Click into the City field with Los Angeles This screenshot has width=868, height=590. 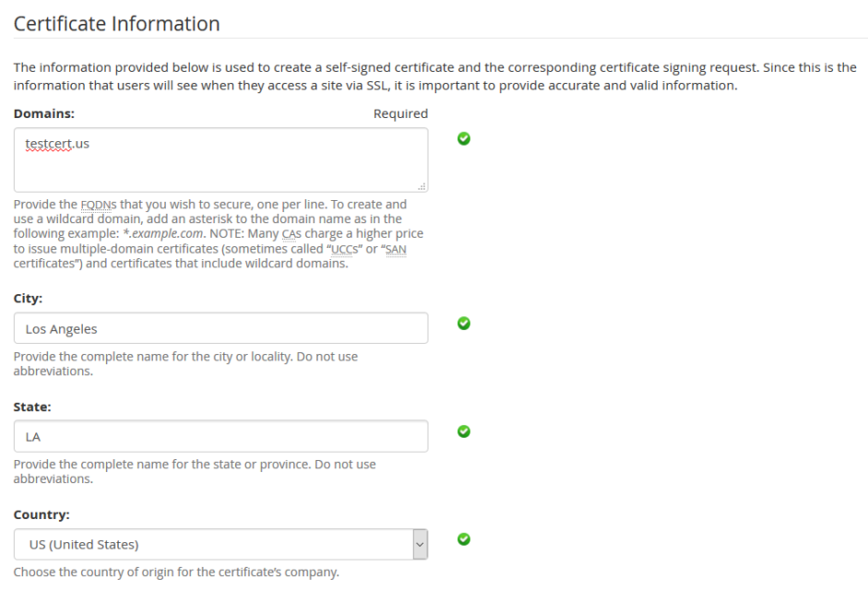pyautogui.click(x=221, y=329)
